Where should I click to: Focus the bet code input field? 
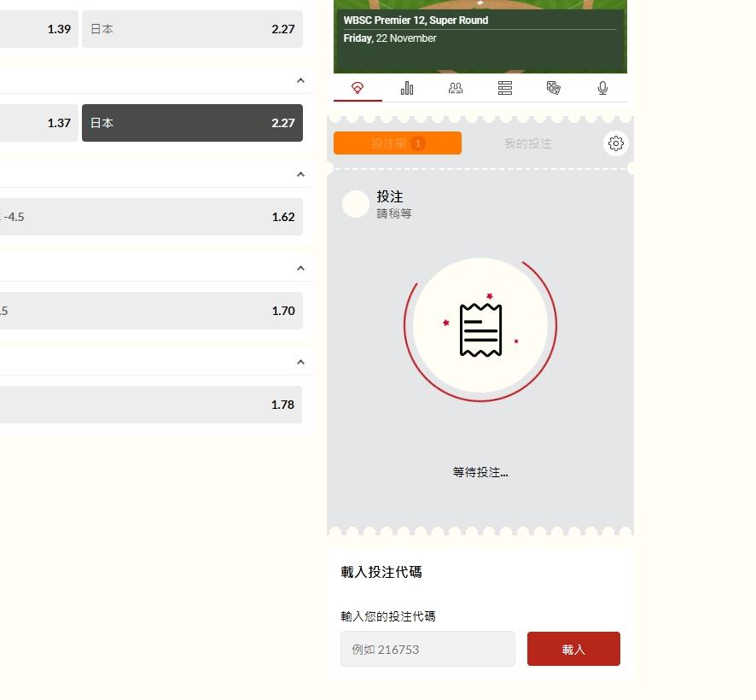[x=427, y=649]
